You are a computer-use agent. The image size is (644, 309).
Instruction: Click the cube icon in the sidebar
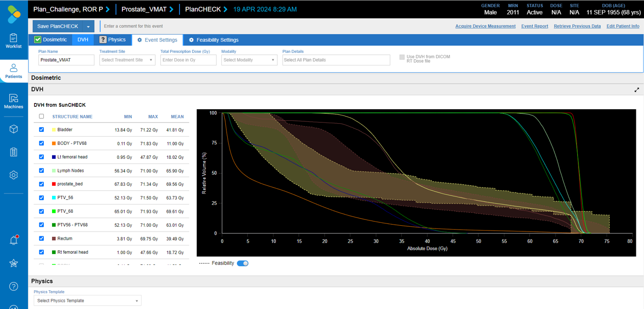point(13,129)
